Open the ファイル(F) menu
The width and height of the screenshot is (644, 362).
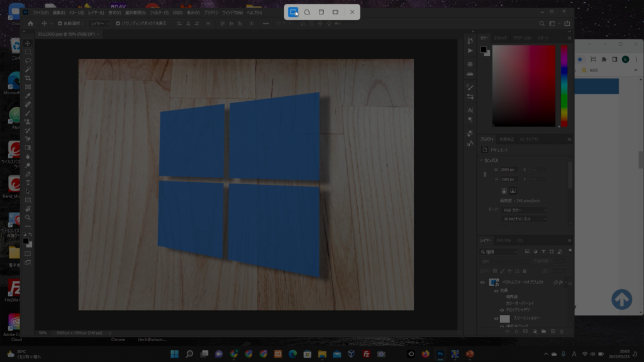click(41, 13)
